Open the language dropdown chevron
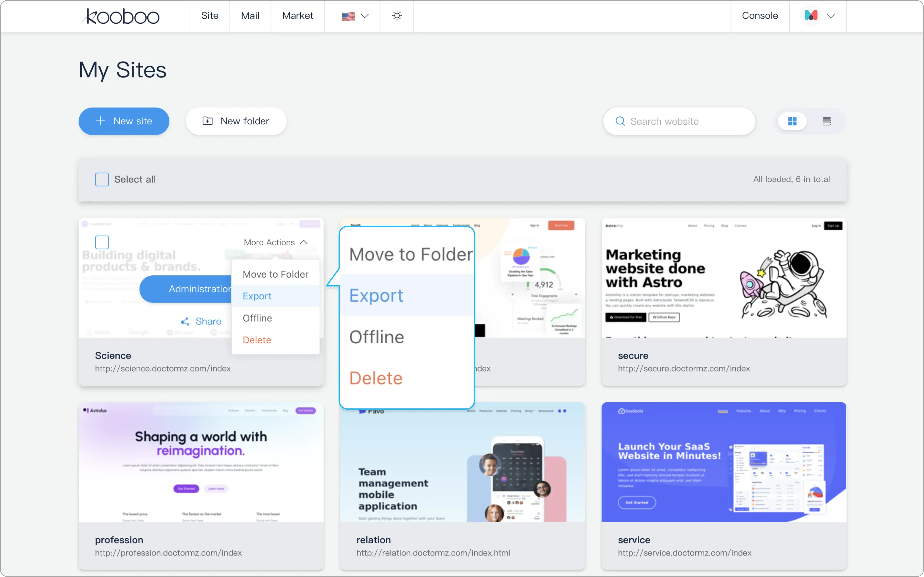This screenshot has height=577, width=924. [x=365, y=16]
